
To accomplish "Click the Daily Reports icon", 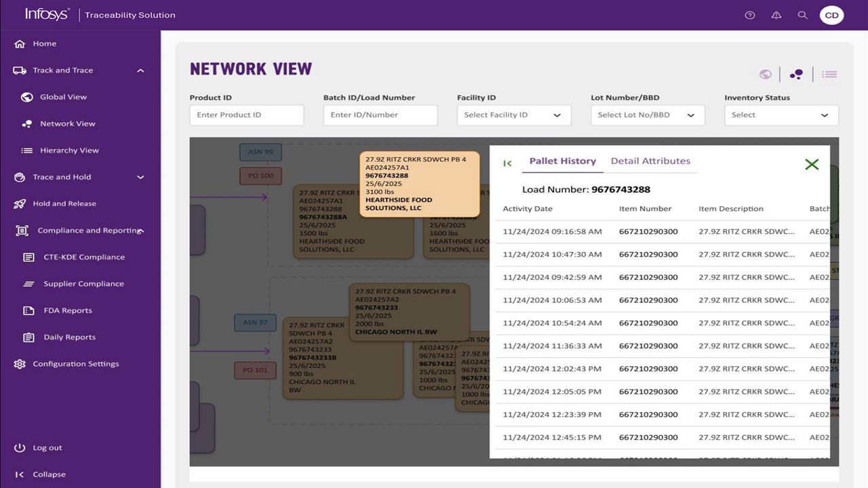I will click(28, 338).
